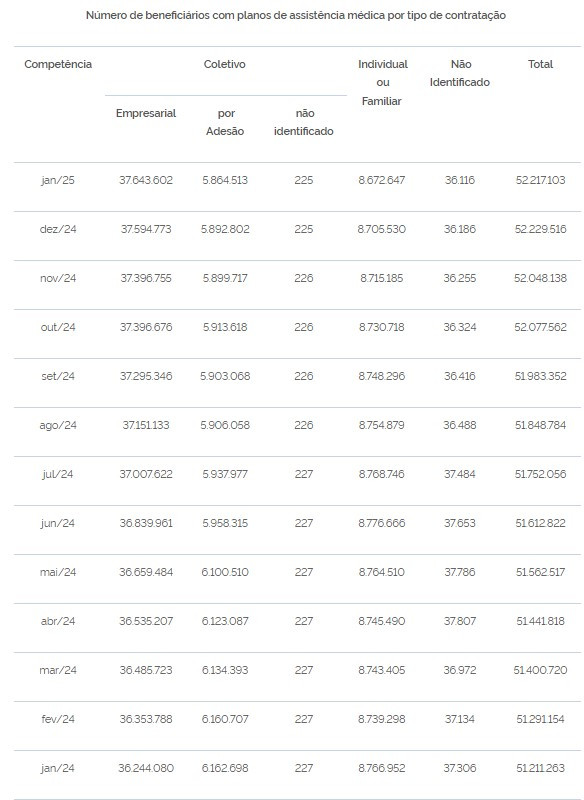Click the por Adesão column header
The width and height of the screenshot is (584, 800).
225,122
